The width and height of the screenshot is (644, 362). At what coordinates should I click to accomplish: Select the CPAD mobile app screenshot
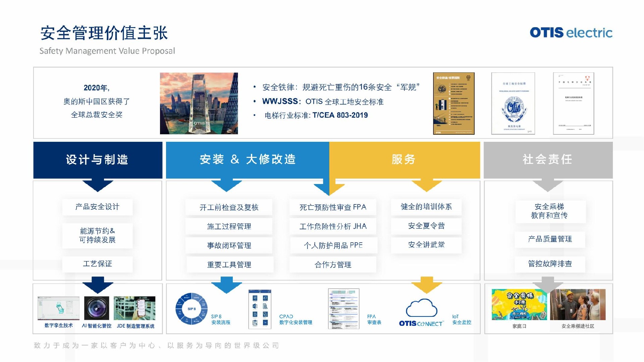260,309
